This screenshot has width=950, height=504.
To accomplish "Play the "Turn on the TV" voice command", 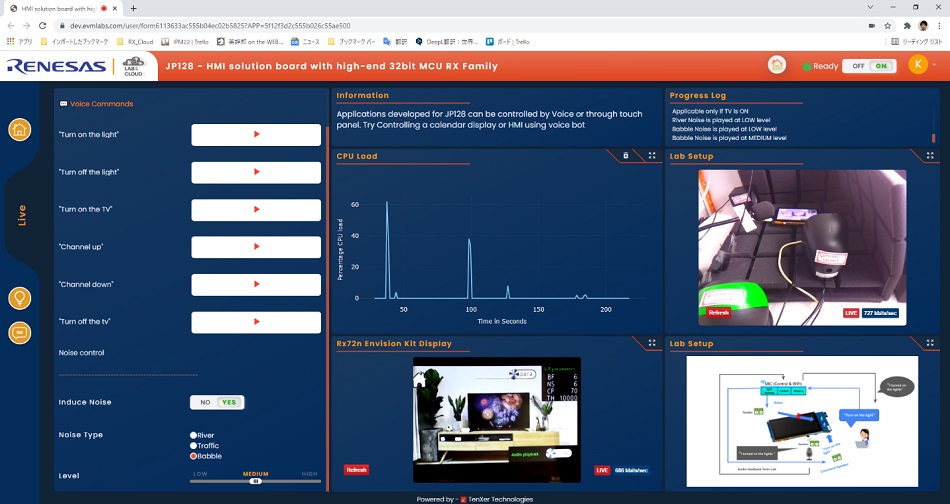I will point(256,210).
